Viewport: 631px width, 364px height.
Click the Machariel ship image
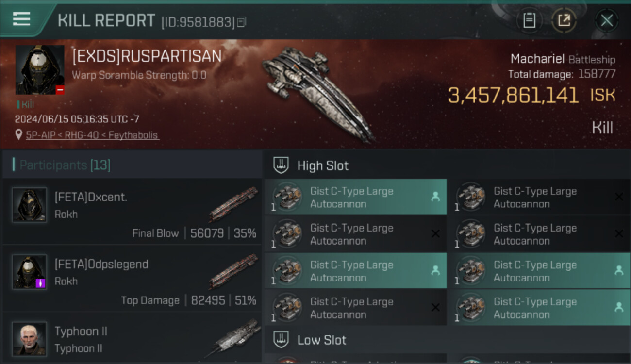point(318,92)
